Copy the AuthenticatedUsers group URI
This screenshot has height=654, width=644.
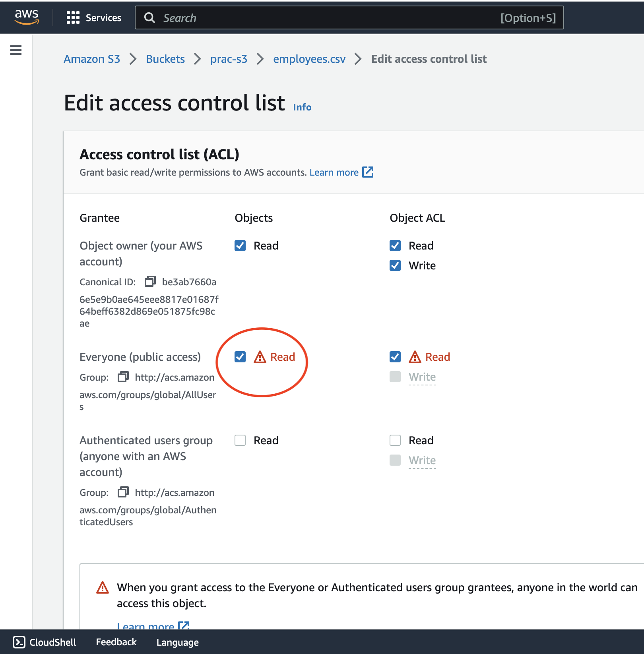click(x=123, y=492)
